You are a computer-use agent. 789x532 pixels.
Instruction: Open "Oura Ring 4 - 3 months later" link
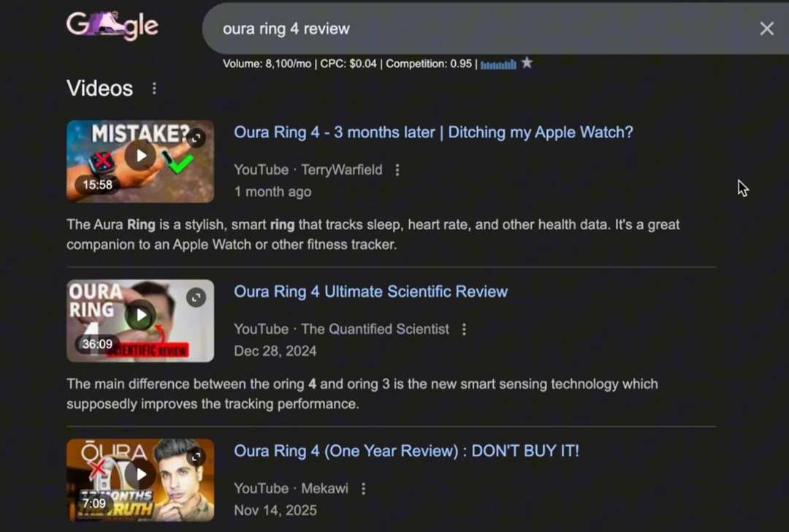tap(433, 132)
